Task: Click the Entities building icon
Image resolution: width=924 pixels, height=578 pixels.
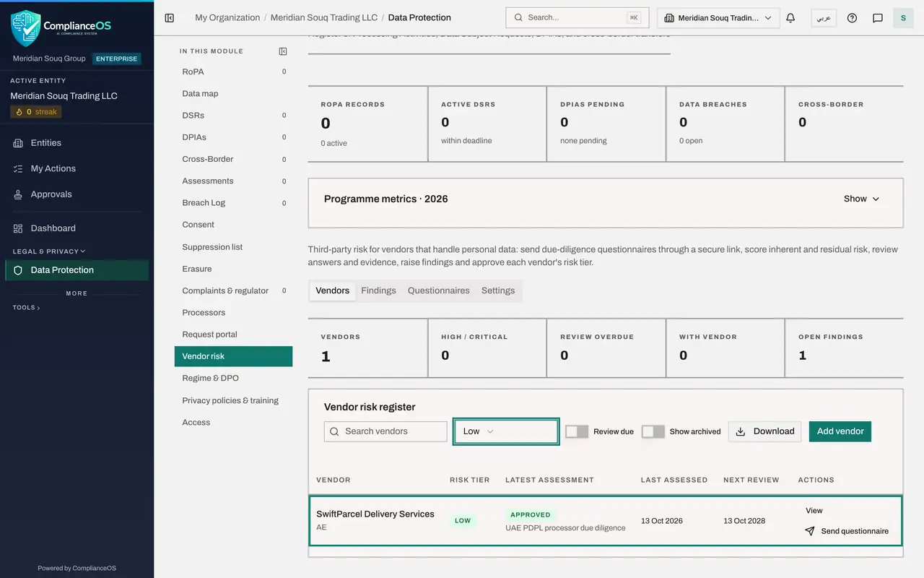Action: [18, 143]
